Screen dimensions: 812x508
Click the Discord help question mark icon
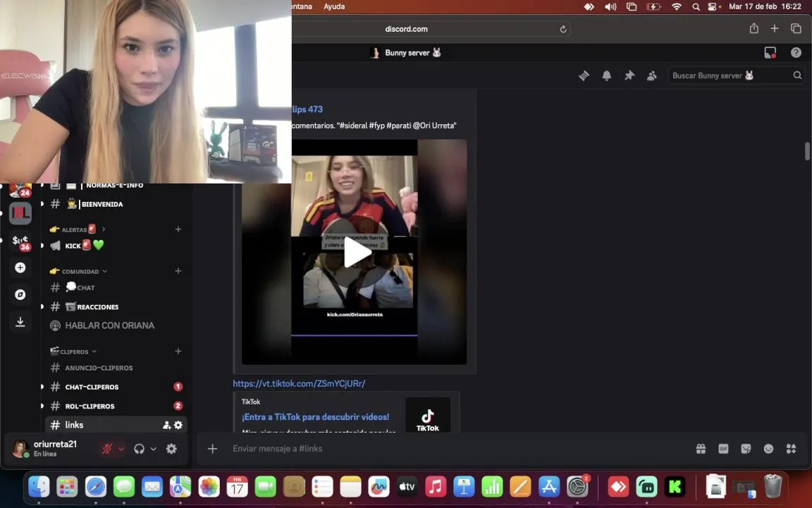(796, 53)
